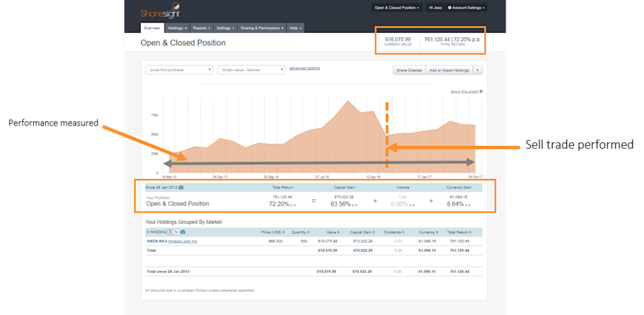The image size is (644, 315).
Task: Toggle the $ value display in the NASDAQ row
Action: (x=170, y=232)
